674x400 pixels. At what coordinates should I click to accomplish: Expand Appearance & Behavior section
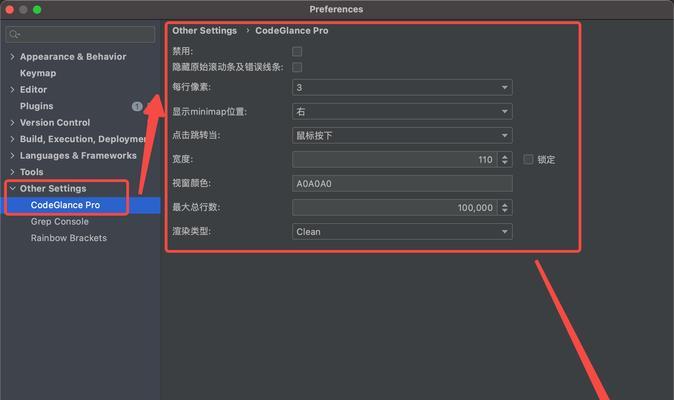pyautogui.click(x=12, y=57)
